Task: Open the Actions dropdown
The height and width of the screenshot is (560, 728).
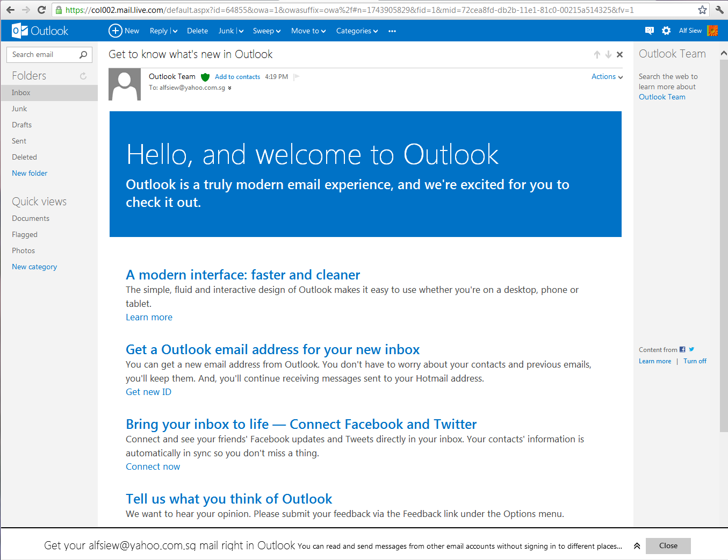Action: point(607,77)
